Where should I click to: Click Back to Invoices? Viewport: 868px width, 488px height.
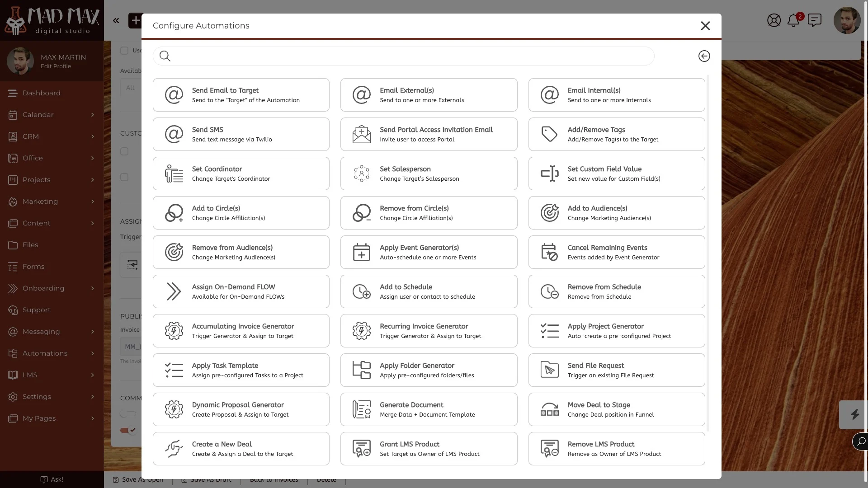[274, 480]
